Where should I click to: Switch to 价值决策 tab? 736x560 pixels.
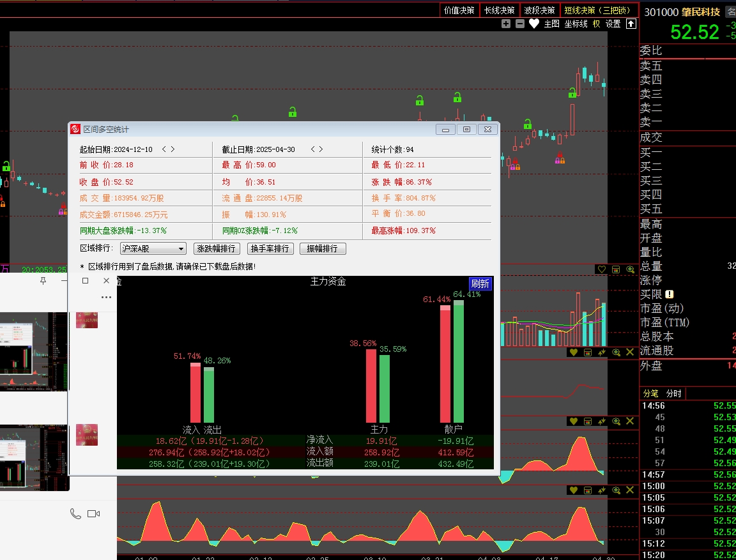(459, 10)
